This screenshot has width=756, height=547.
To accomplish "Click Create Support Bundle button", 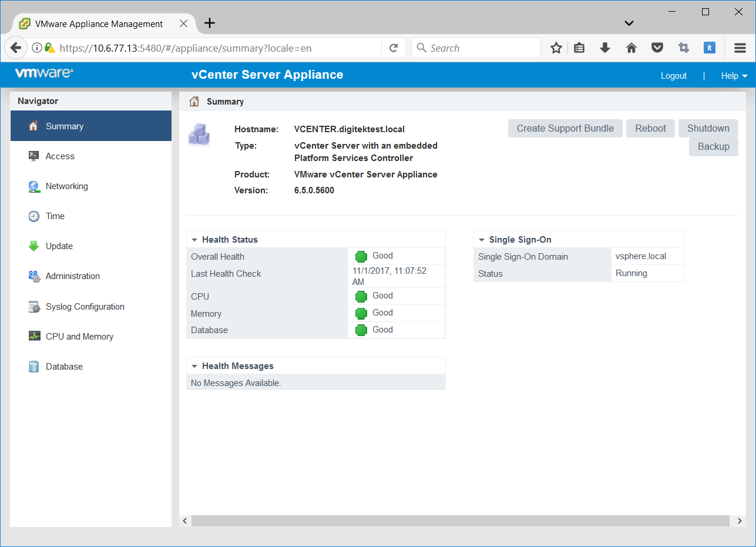I will click(565, 128).
